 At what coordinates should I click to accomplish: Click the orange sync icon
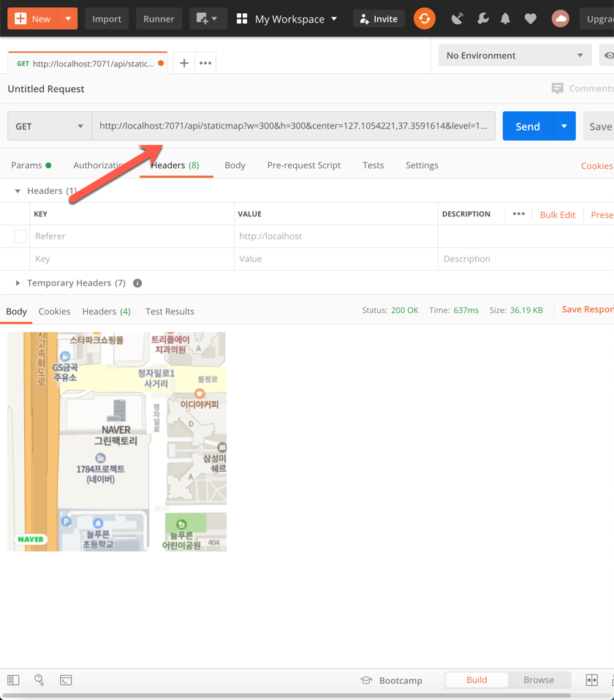pos(425,19)
